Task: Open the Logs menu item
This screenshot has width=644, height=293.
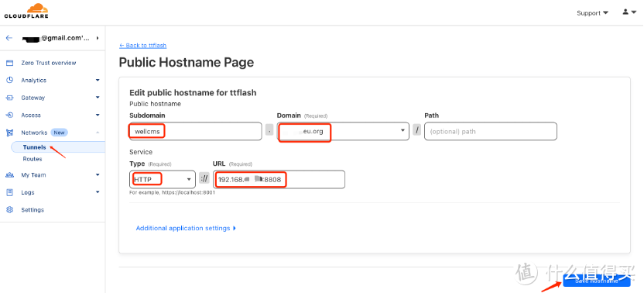Action: (x=28, y=192)
